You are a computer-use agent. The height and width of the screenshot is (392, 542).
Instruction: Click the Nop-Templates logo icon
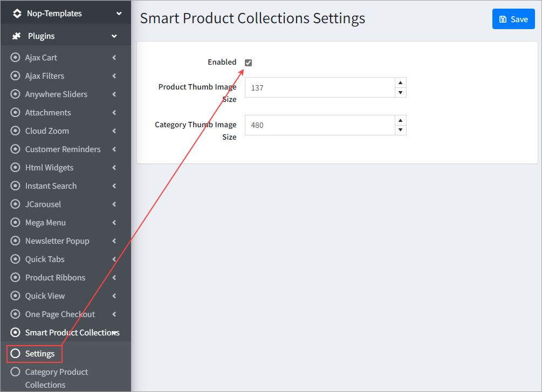point(17,13)
